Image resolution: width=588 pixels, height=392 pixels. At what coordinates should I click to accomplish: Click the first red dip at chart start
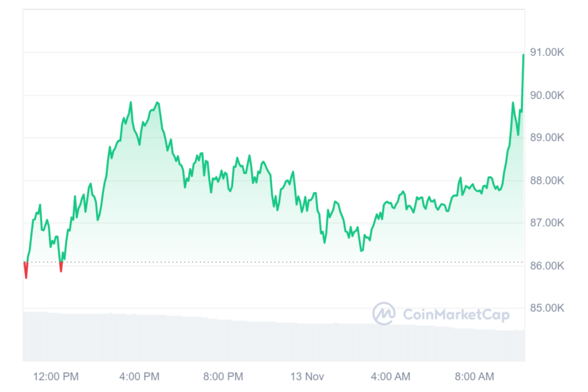pos(26,270)
